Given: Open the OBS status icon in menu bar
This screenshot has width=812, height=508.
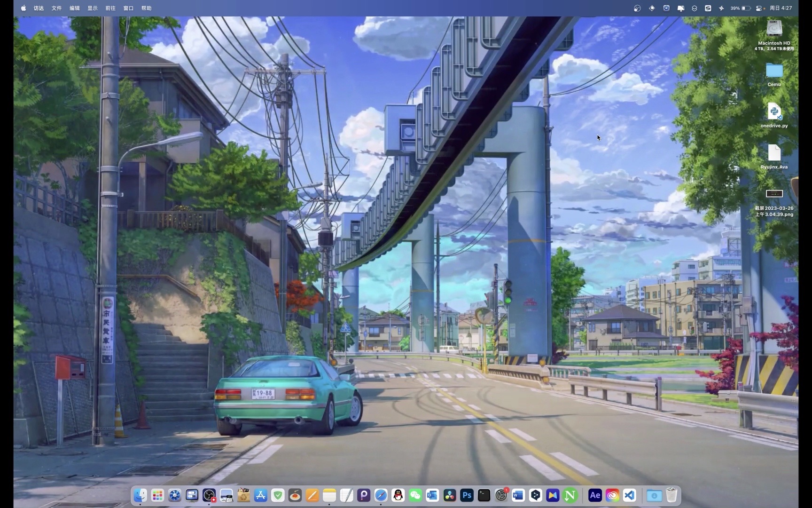Looking at the screenshot, I should (637, 8).
